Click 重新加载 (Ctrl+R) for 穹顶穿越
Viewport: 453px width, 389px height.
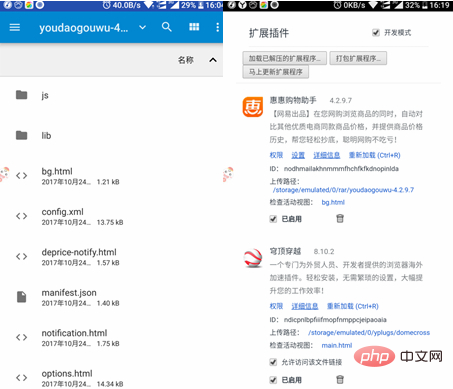pyautogui.click(x=353, y=306)
